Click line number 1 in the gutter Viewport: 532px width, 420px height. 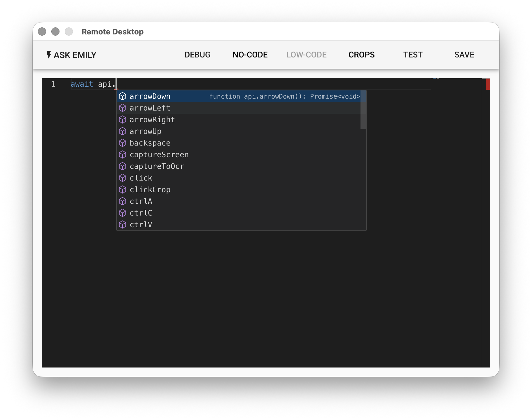pos(53,84)
